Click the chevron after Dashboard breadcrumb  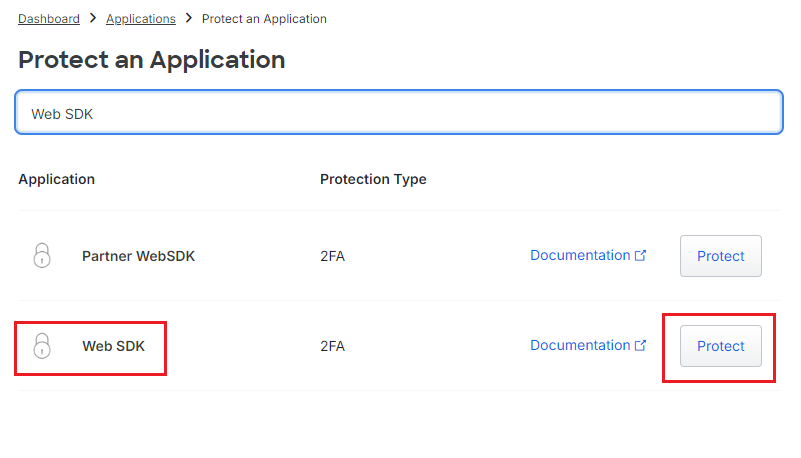93,19
